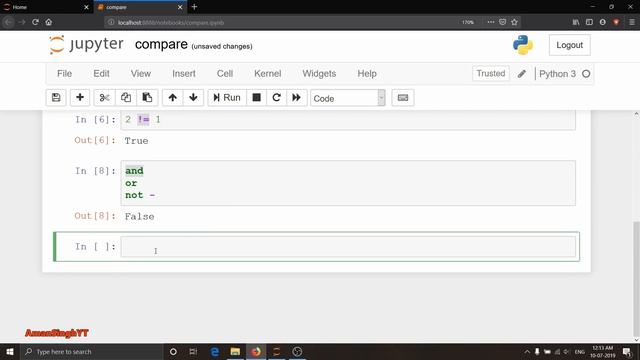Click the Python logo icon
This screenshot has height=360, width=640.
coord(523,45)
